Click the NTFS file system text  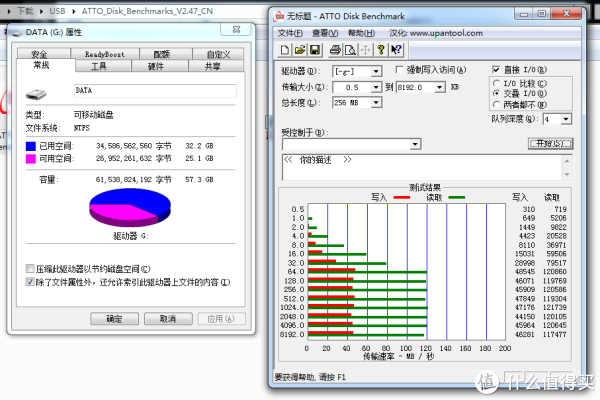coord(82,128)
